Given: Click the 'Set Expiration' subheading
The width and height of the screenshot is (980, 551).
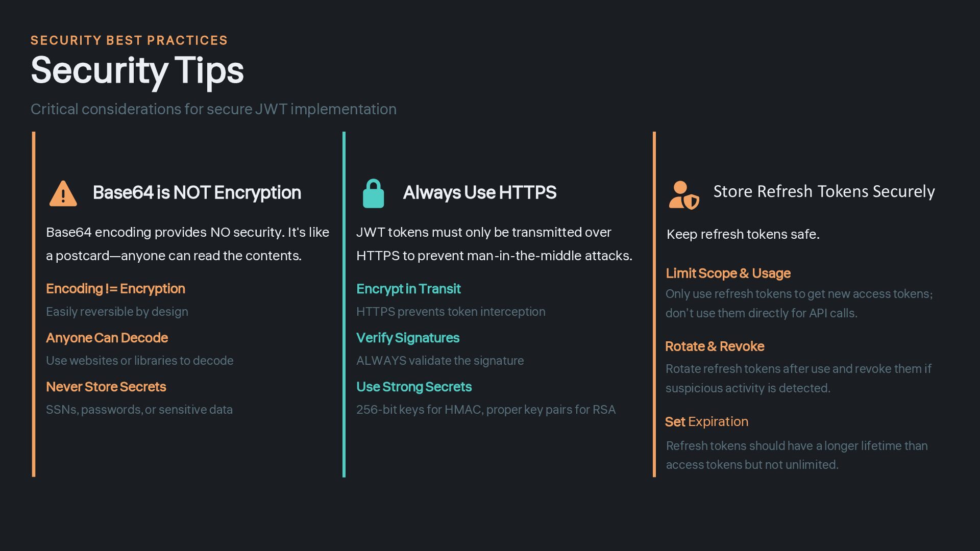Looking at the screenshot, I should 706,422.
